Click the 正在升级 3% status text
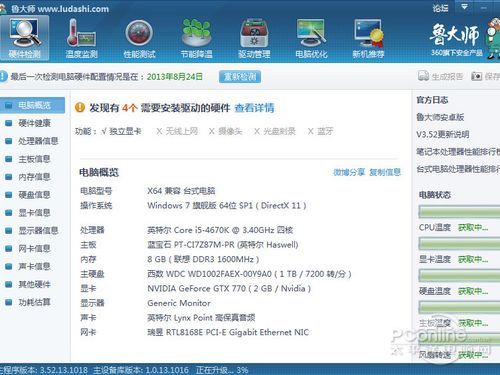Screen dimensions: 500x375 click(x=222, y=370)
